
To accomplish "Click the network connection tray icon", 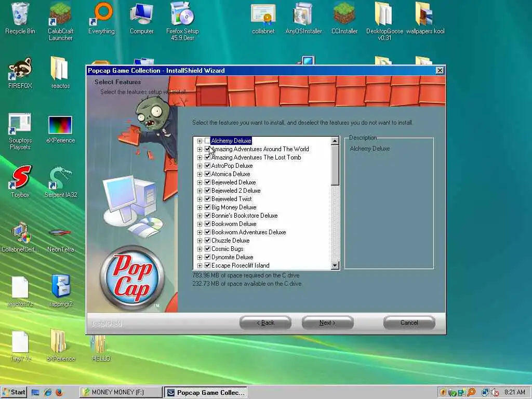I will tap(486, 392).
